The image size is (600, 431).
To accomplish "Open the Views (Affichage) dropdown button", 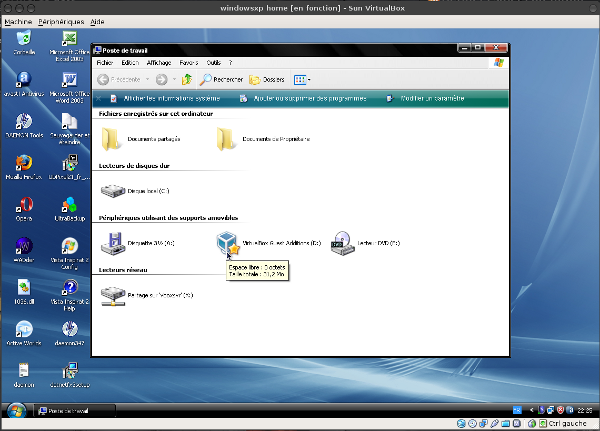I will tap(302, 80).
